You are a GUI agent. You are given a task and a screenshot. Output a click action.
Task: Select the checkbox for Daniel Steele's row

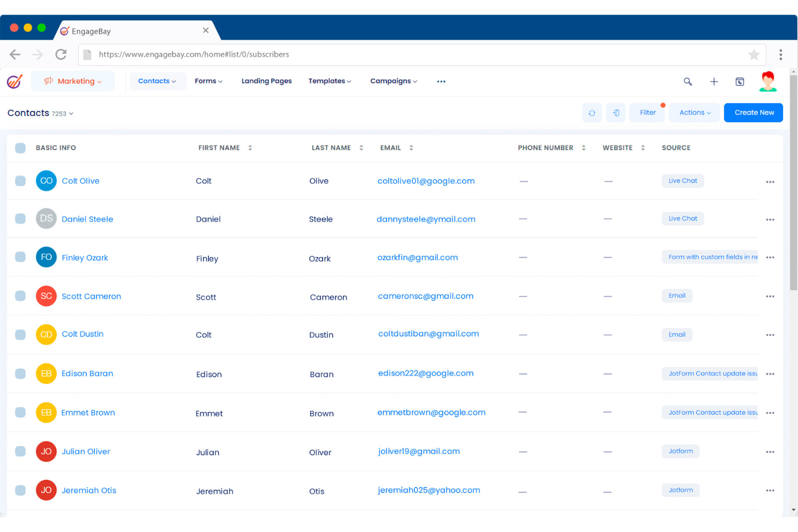20,219
